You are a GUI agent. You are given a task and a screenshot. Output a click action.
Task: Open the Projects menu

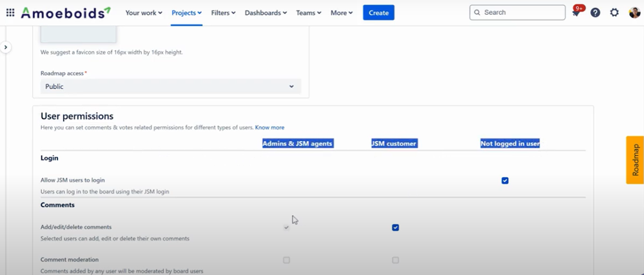point(186,13)
